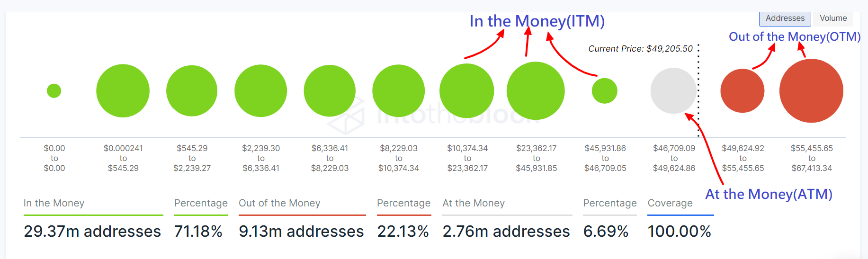The image size is (868, 259).
Task: Select green bubble for $545.29 to $2,239.27
Action: 192,90
